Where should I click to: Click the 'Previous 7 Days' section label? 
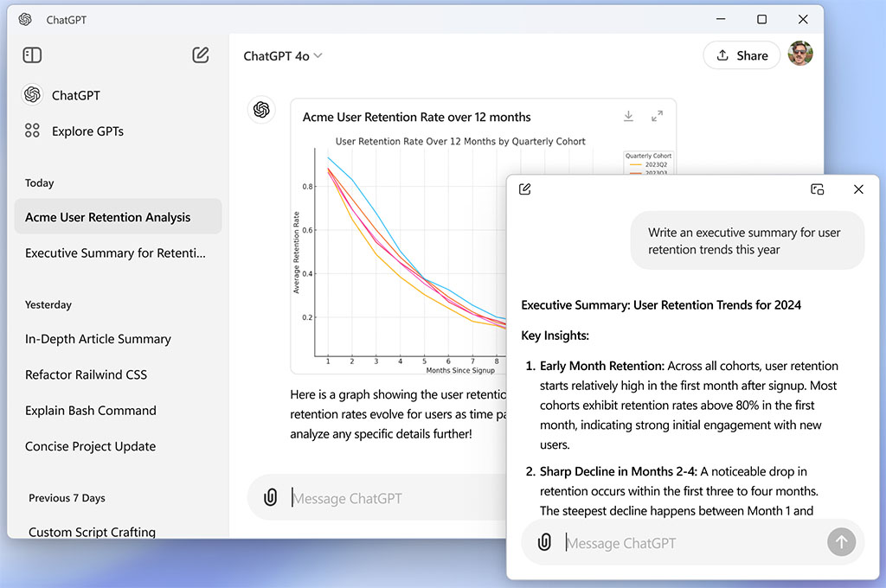pos(67,498)
